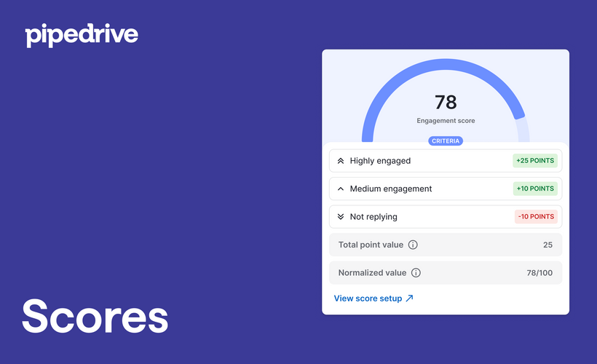Click the +10 POINTS green badge

(x=535, y=189)
